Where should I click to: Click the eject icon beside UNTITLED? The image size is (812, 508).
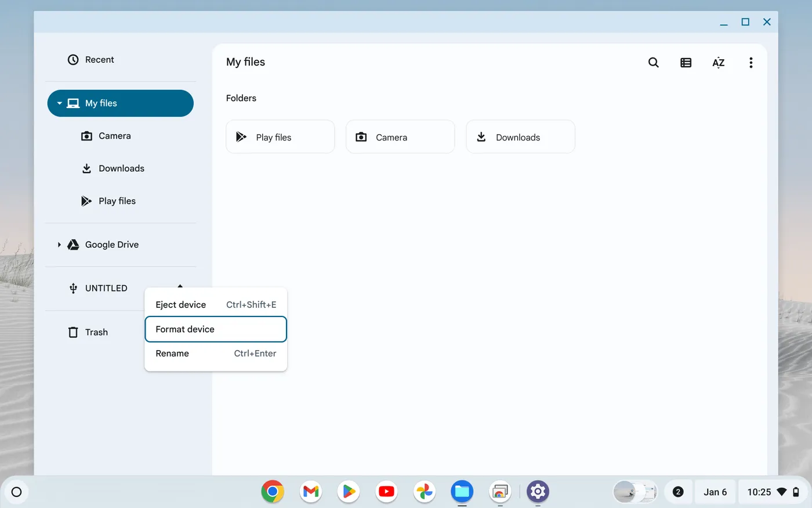(180, 286)
